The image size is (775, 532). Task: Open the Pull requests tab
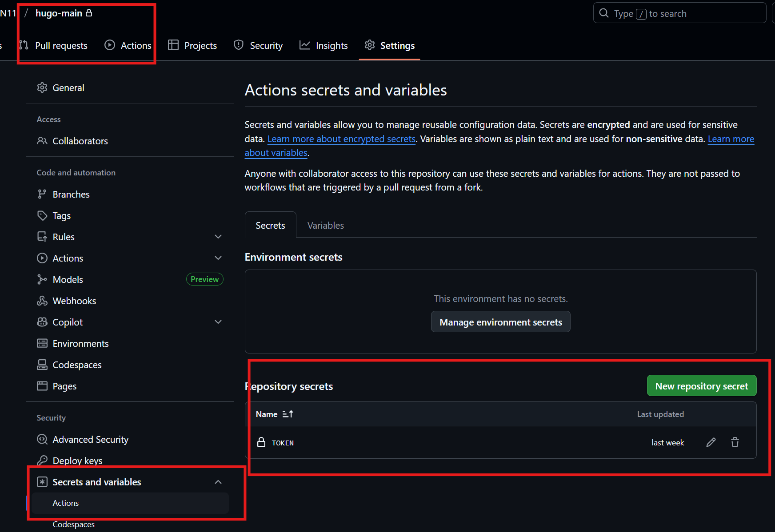pyautogui.click(x=53, y=45)
